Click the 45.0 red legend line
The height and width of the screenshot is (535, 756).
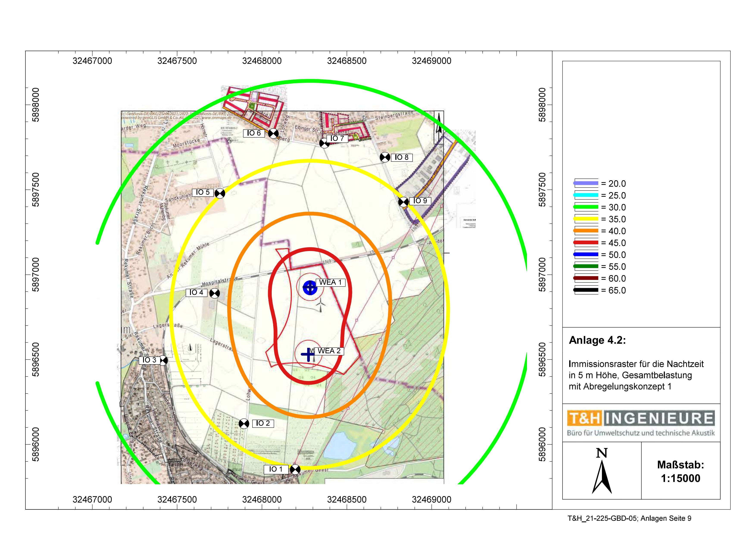[x=586, y=243]
